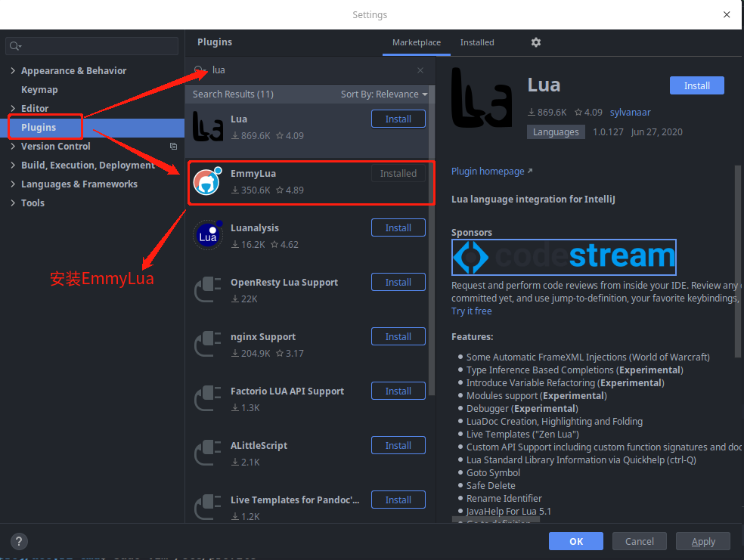Screen dimensions: 744x560
Task: Click the OpenResty Lua Support plug icon
Action: pyautogui.click(x=208, y=289)
